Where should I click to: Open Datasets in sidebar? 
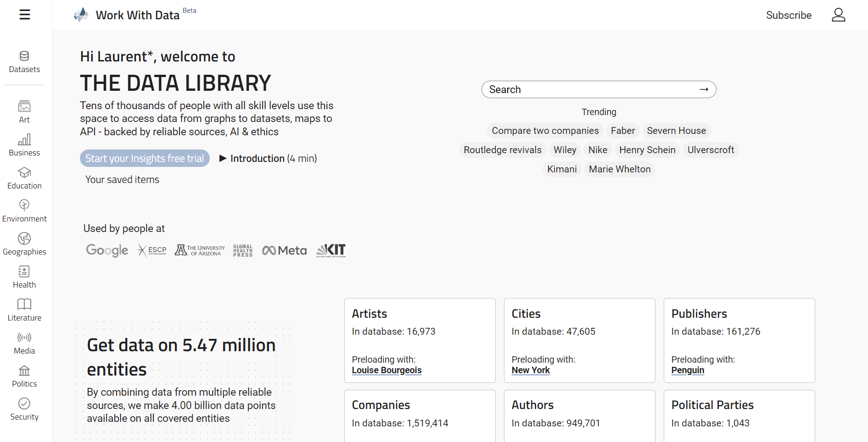pyautogui.click(x=24, y=62)
